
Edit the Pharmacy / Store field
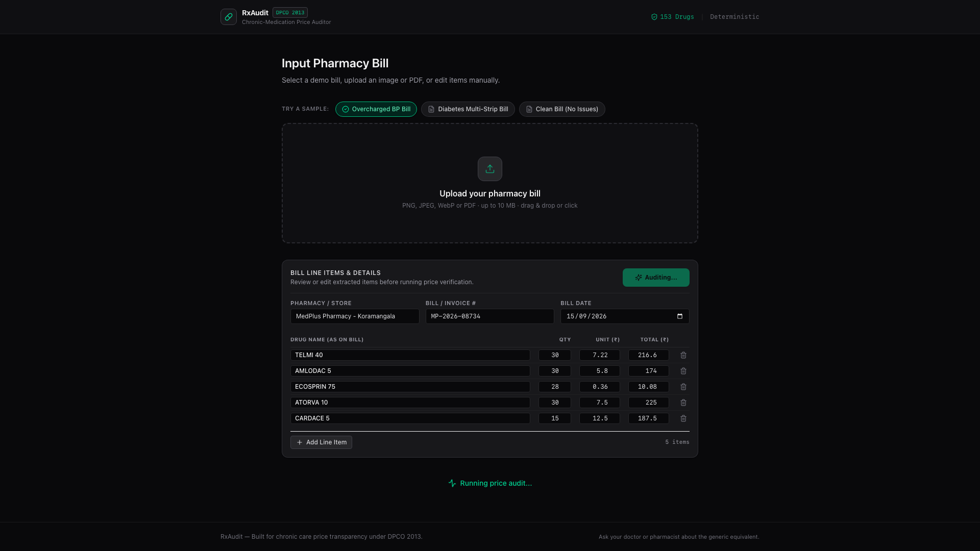point(355,316)
